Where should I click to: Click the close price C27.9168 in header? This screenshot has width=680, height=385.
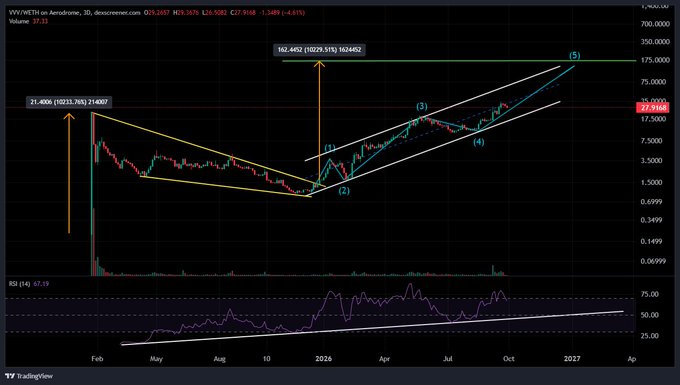(243, 13)
